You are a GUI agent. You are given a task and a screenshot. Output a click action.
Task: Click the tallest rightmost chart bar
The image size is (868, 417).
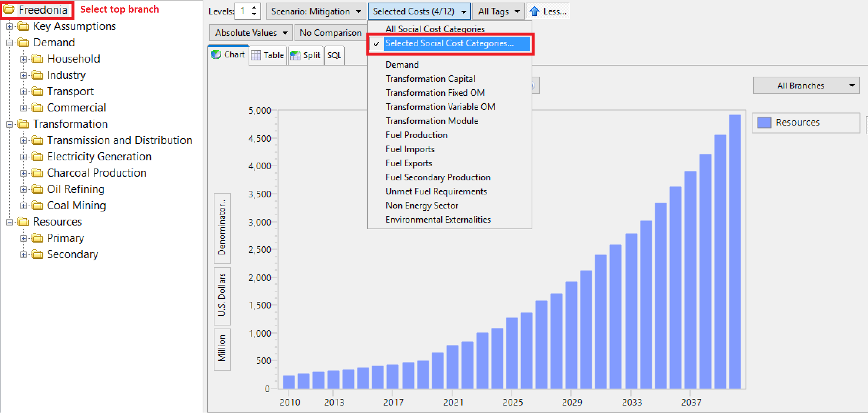[735, 252]
